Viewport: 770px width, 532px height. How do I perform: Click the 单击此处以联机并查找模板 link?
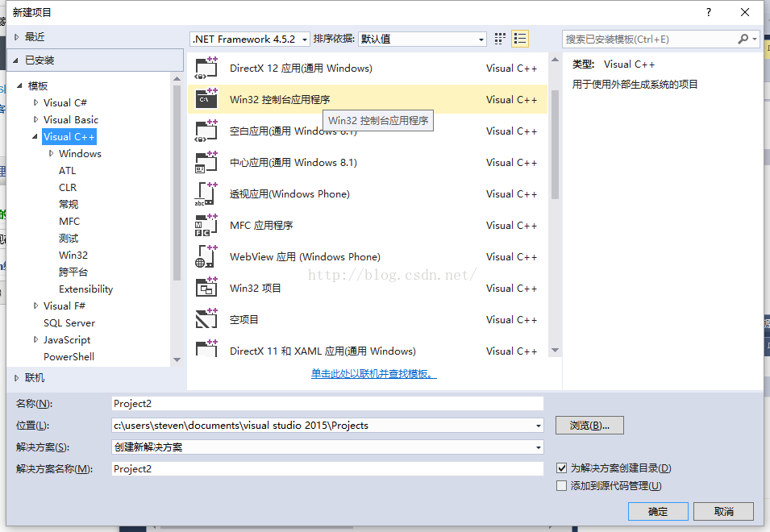click(373, 374)
